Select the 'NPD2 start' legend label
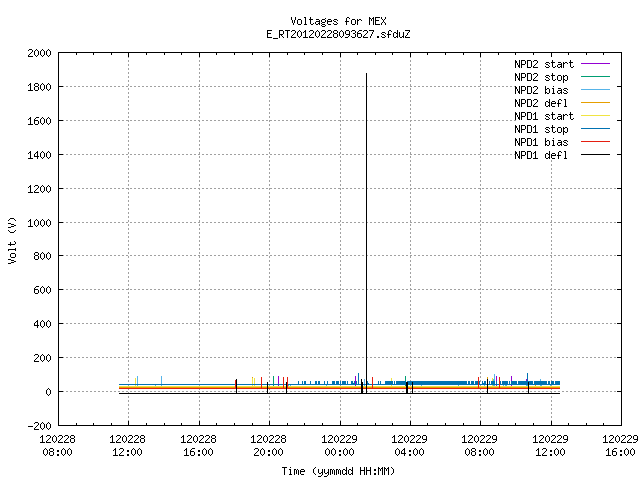Image resolution: width=640 pixels, height=480 pixels. point(544,64)
